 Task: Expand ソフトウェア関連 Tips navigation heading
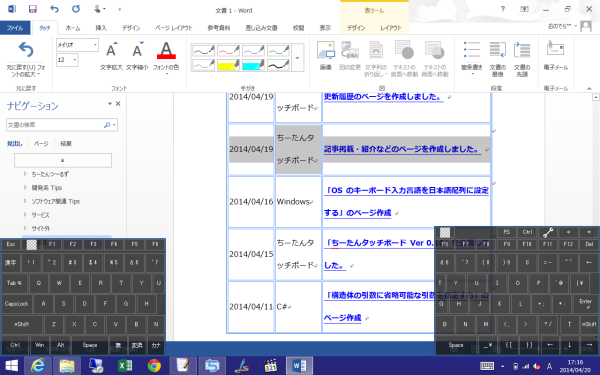pos(25,201)
